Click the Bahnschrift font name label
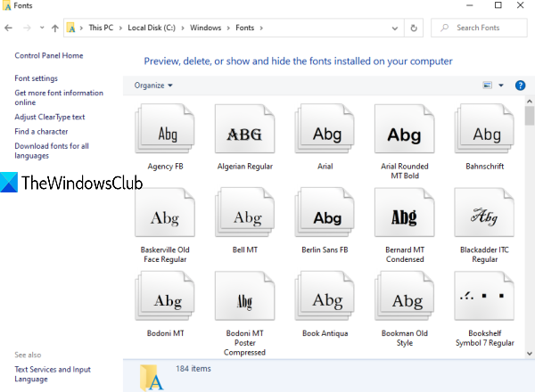Screen dimensions: 535x392 tap(484, 167)
